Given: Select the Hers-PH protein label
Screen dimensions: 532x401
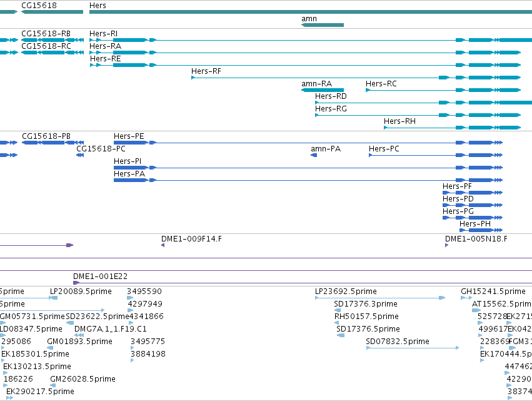Looking at the screenshot, I should [x=475, y=225].
